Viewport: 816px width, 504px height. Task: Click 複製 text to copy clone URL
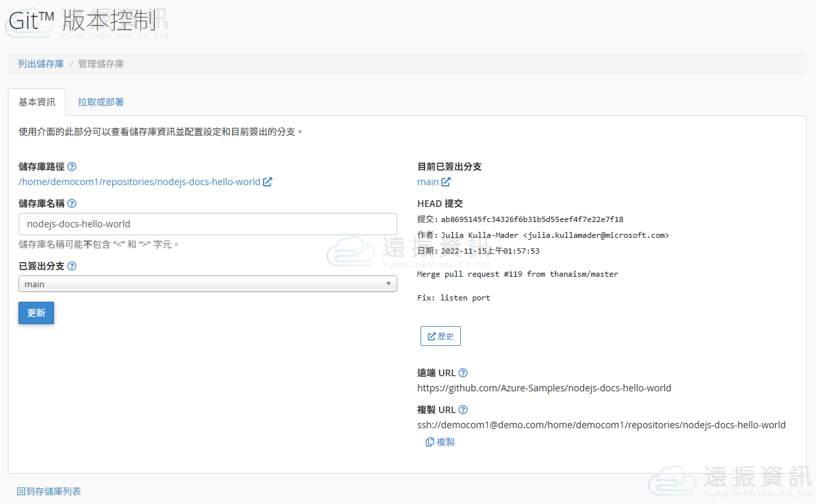pos(446,442)
